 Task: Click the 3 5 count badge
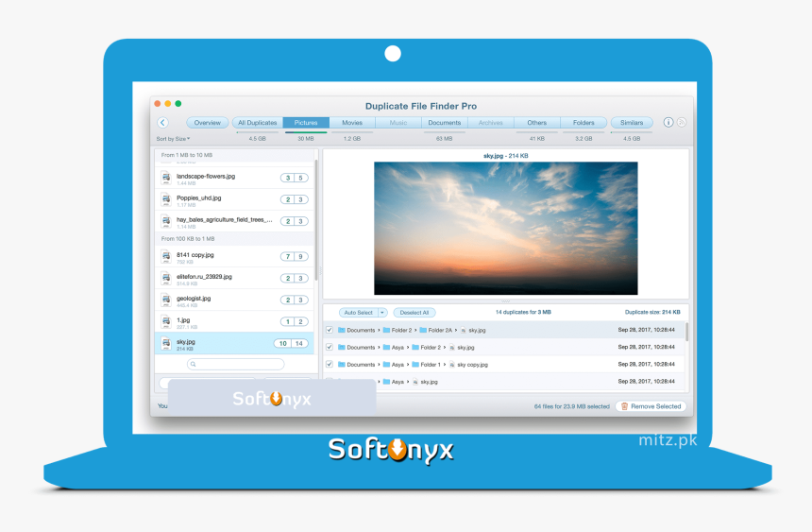coord(295,178)
